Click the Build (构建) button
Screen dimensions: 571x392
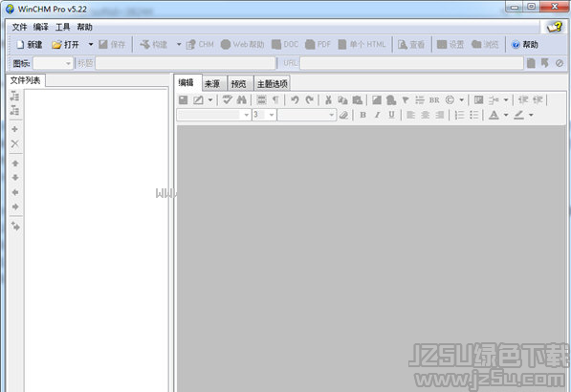click(154, 44)
